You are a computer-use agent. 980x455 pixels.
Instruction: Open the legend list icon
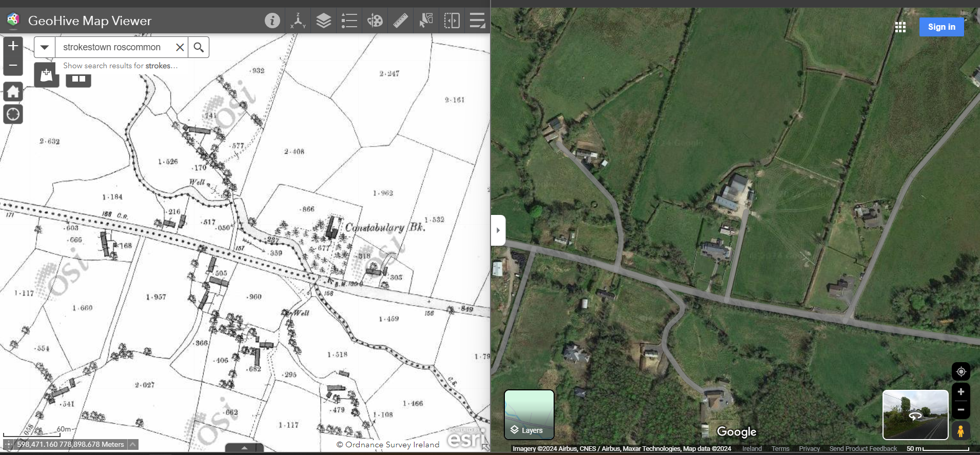349,21
